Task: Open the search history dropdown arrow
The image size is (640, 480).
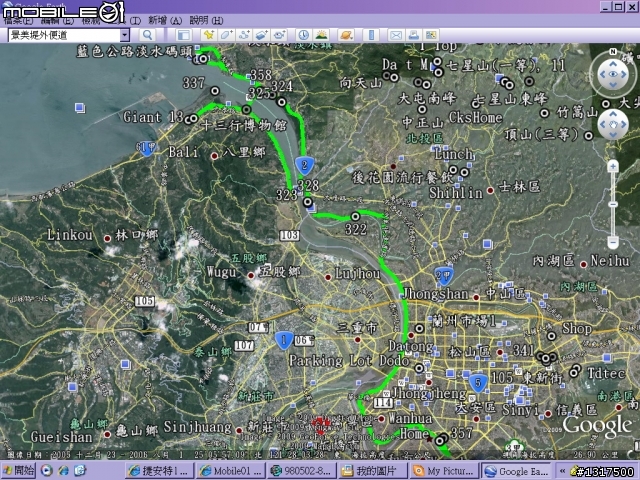Action: 124,35
